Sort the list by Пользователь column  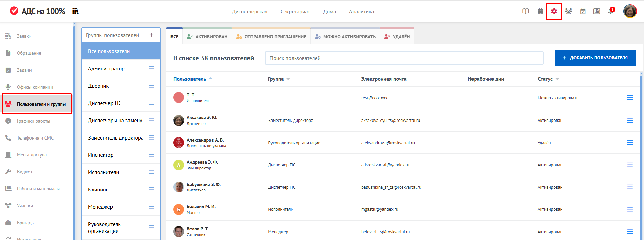coord(190,79)
